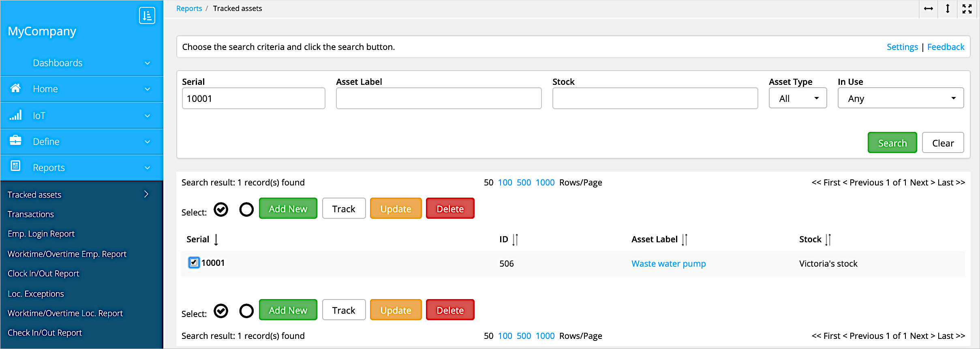Click the Serial column sort arrow

click(216, 240)
